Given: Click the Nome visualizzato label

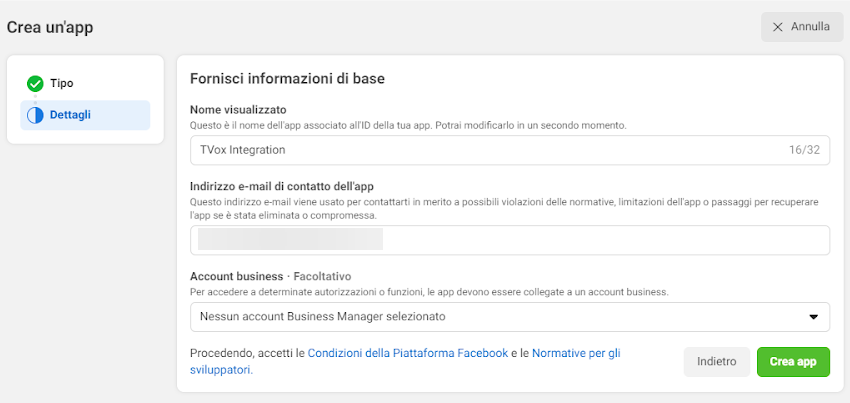Looking at the screenshot, I should point(238,110).
